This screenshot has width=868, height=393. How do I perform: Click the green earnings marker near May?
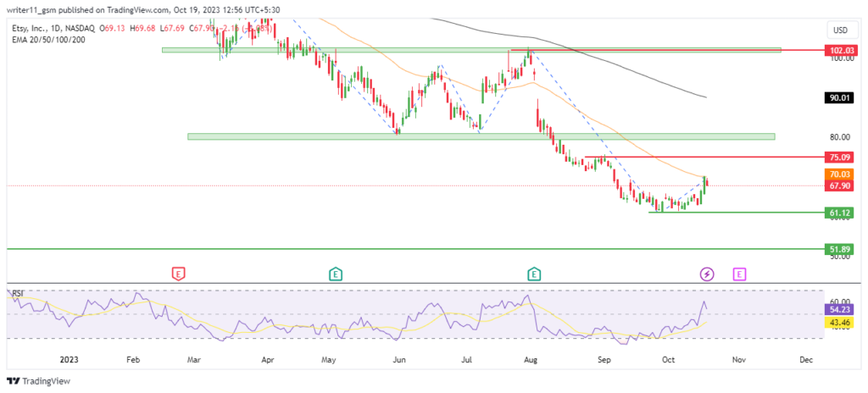336,274
